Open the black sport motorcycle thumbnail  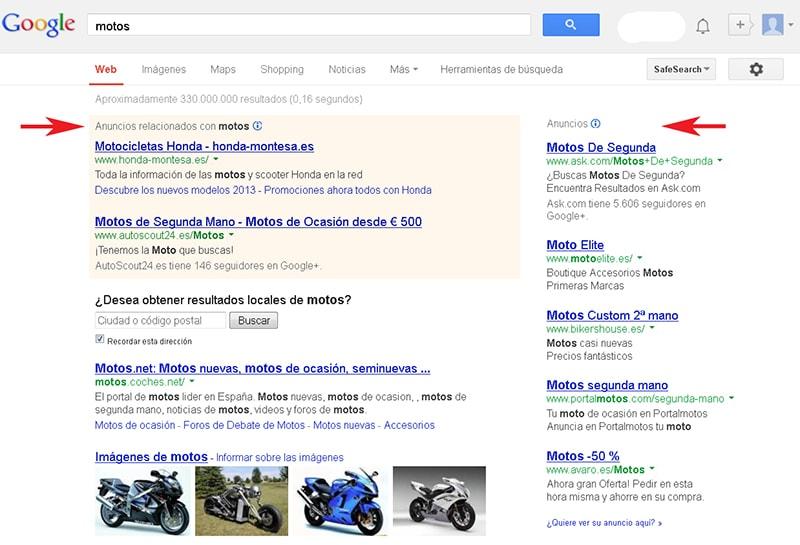click(142, 501)
